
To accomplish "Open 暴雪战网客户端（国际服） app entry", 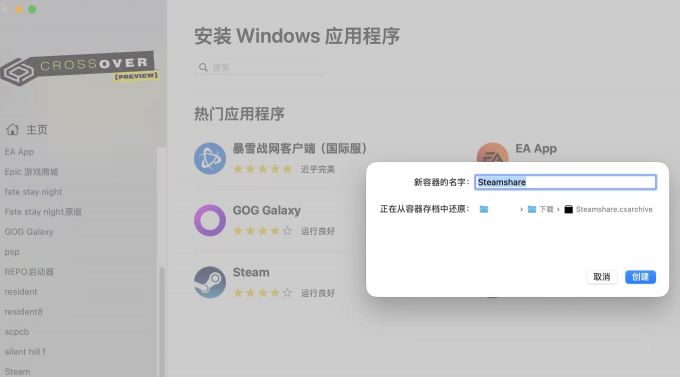I will point(300,148).
